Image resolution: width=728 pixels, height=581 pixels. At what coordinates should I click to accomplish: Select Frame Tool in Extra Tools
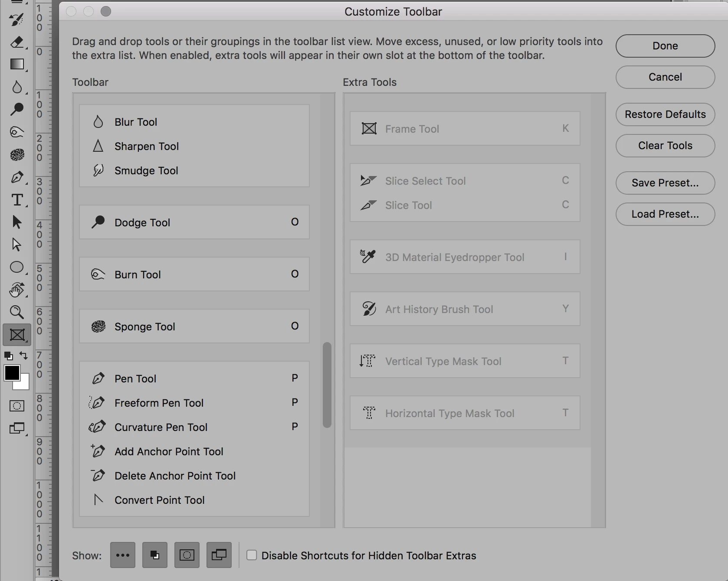click(465, 128)
